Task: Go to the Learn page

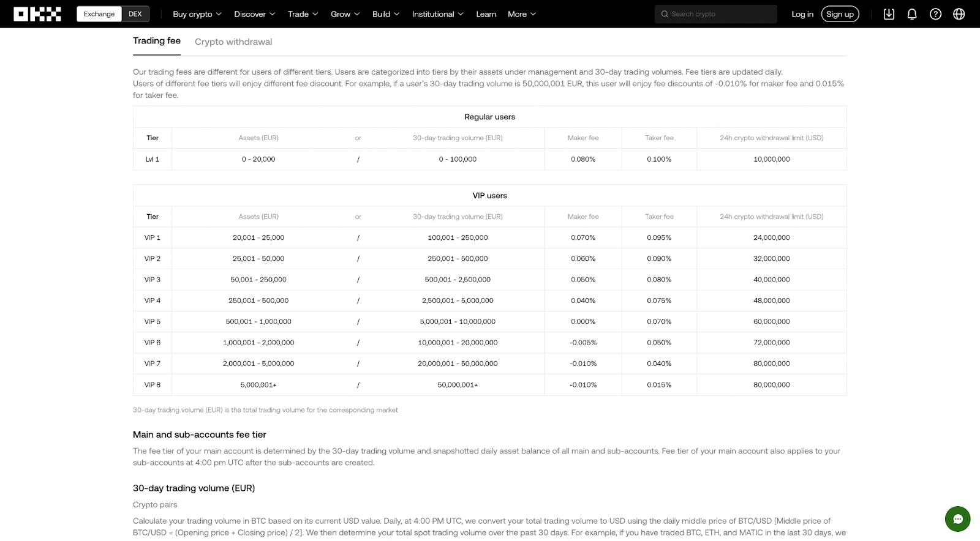Action: 486,14
